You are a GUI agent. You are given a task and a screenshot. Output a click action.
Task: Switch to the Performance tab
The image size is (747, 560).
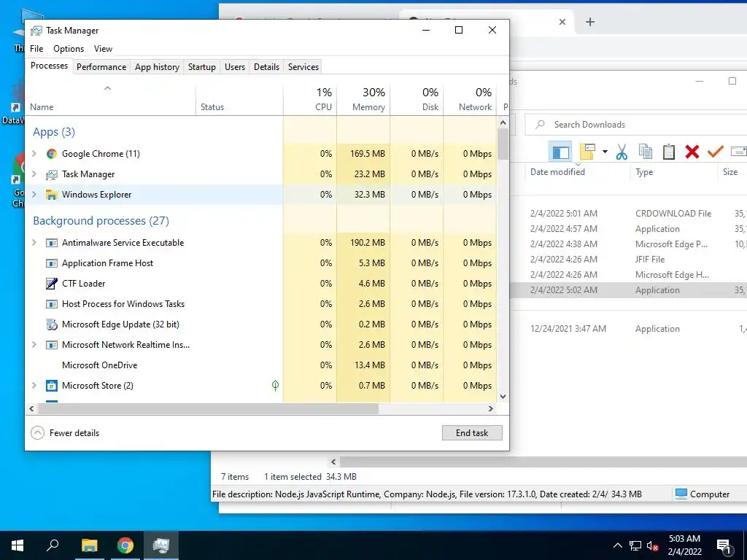point(101,67)
